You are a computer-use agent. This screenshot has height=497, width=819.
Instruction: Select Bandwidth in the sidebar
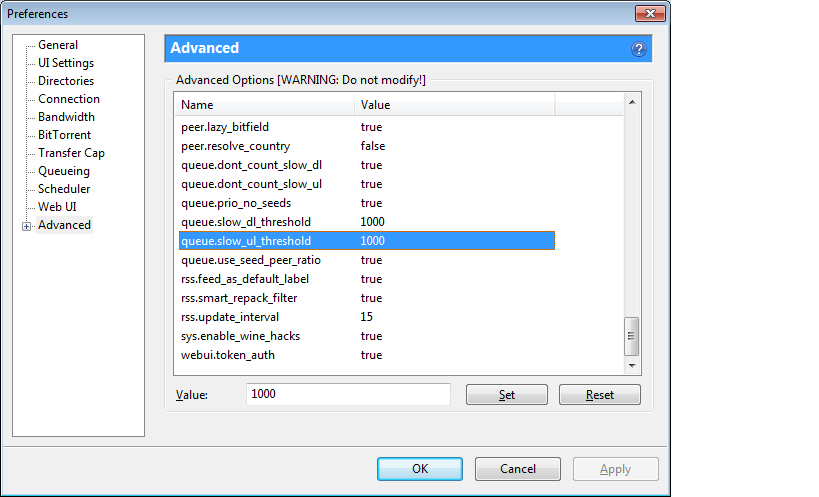[66, 117]
